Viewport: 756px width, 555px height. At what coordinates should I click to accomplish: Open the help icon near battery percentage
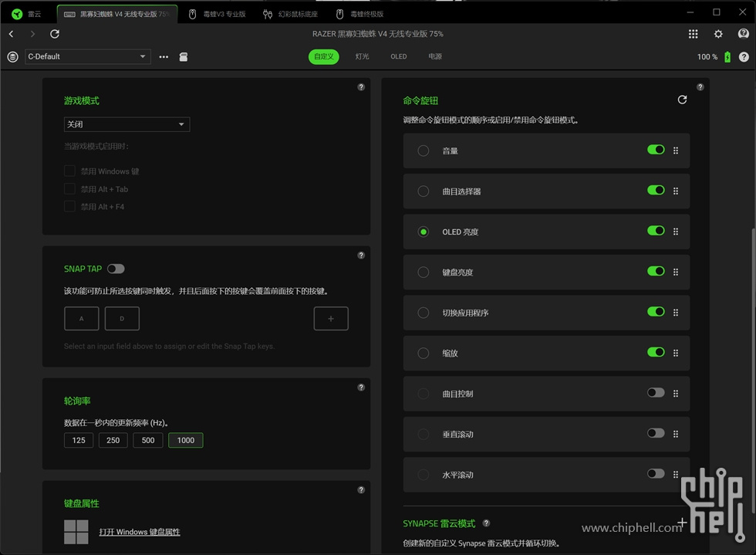tap(744, 57)
